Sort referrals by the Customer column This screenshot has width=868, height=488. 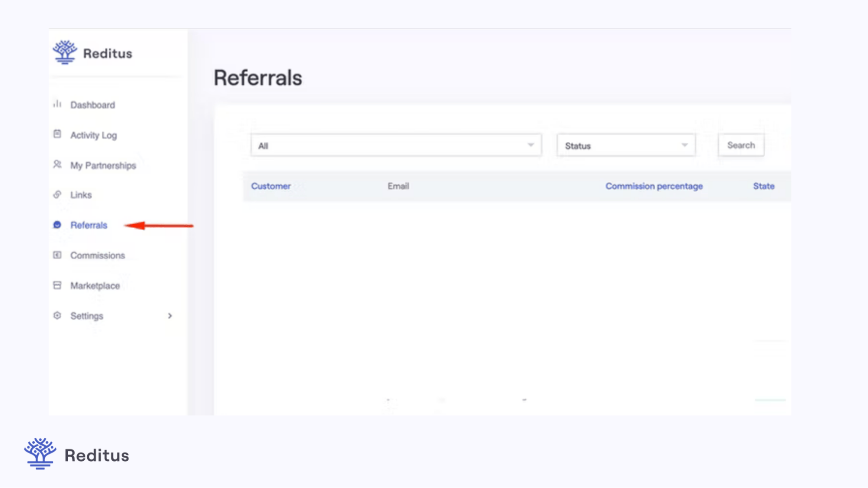(271, 186)
